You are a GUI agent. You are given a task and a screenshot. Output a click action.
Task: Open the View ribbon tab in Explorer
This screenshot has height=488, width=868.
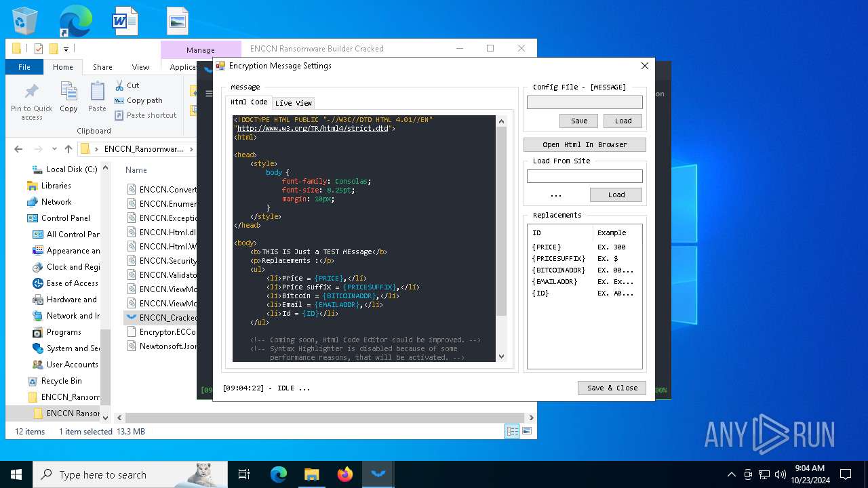(x=140, y=67)
